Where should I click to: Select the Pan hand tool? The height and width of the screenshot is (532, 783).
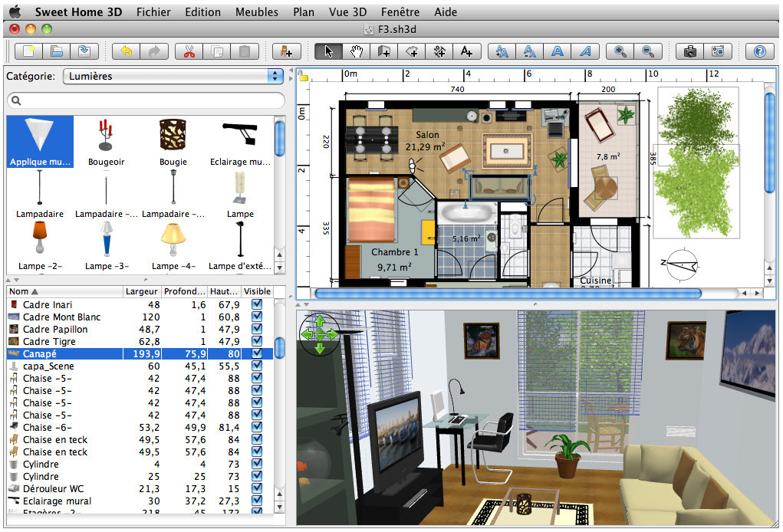(356, 51)
